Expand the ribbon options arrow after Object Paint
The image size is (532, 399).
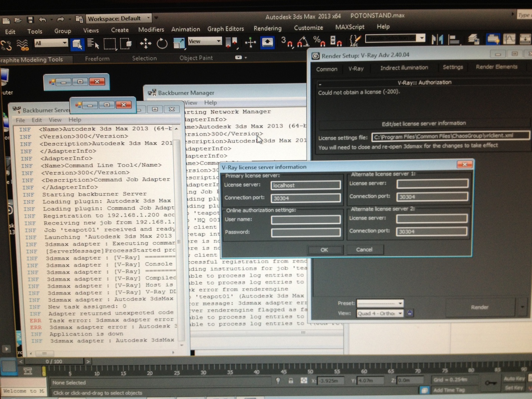241,57
